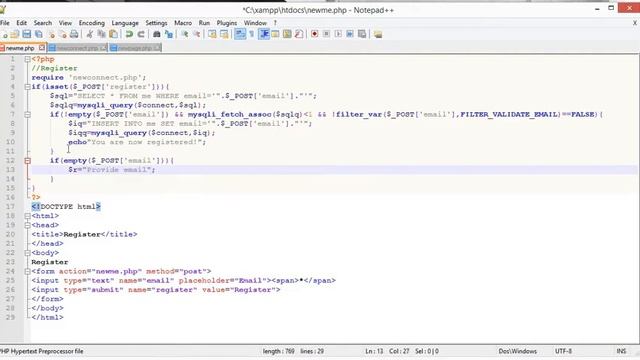Click the Zoom Out toolbar icon
Screen dimensions: 640x360
tap(196, 34)
